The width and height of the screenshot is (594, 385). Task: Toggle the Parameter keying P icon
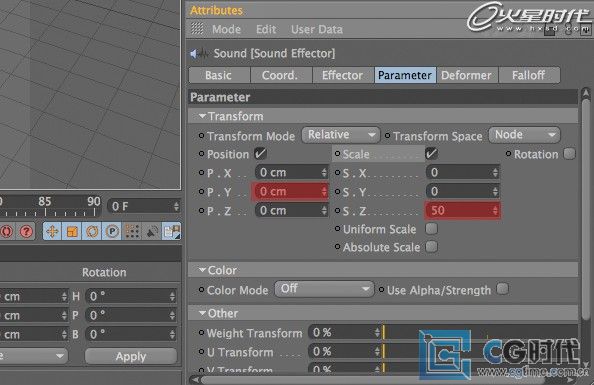coord(112,231)
